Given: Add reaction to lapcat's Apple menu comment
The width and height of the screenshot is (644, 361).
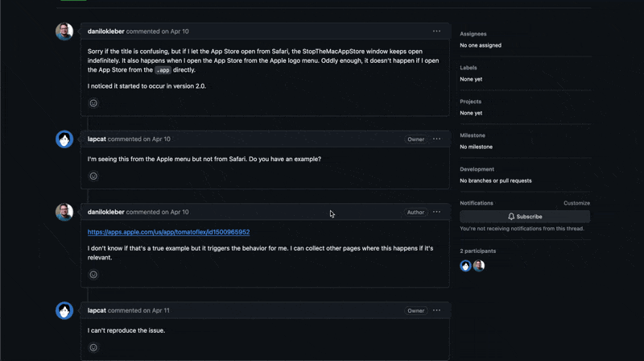Looking at the screenshot, I should pyautogui.click(x=93, y=176).
